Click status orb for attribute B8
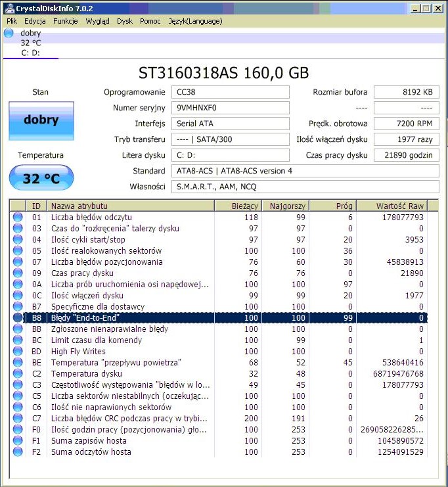 pos(18,317)
